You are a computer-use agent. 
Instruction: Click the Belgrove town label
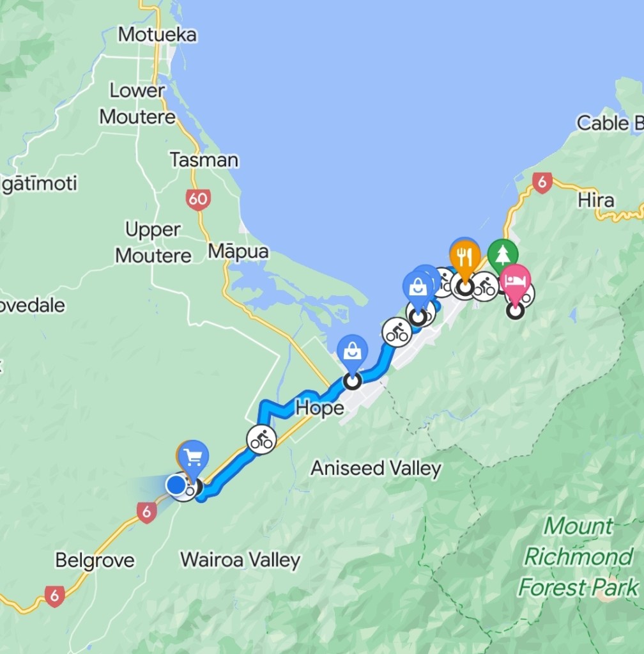pos(95,560)
